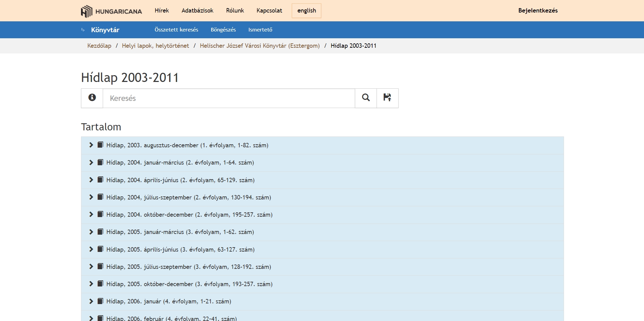Click book icon for 2005 július-szeptember
This screenshot has height=321, width=644.
pos(100,266)
